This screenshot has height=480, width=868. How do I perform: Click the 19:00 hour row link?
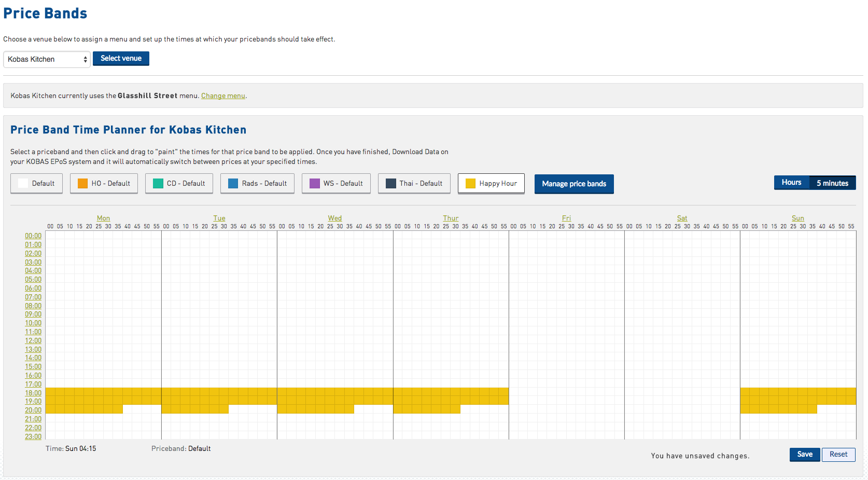pos(33,401)
